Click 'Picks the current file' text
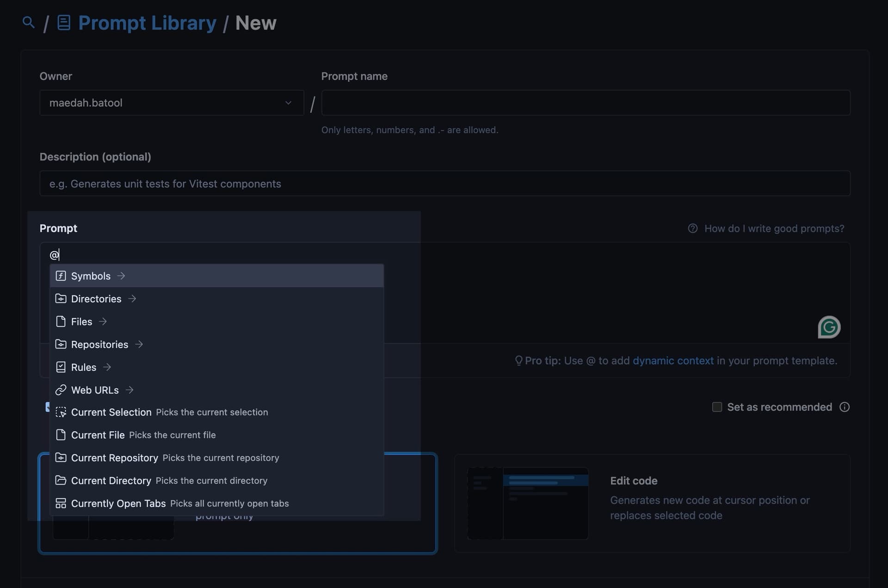 pyautogui.click(x=173, y=435)
